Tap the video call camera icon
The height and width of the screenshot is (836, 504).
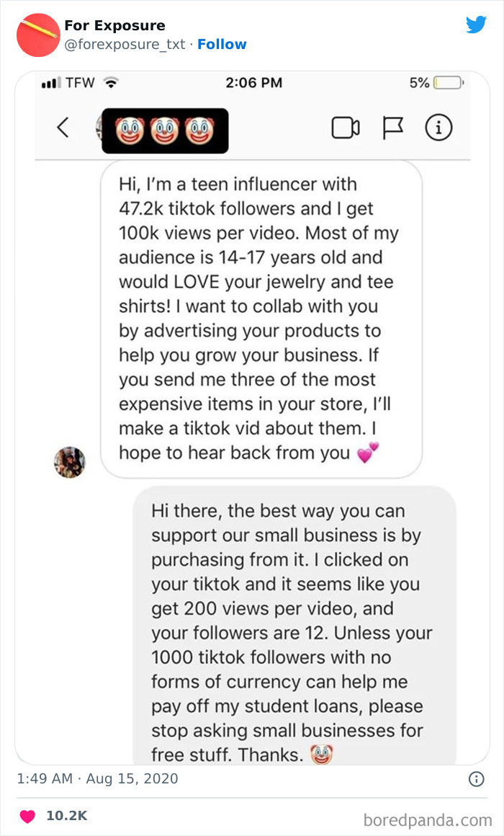pos(346,128)
